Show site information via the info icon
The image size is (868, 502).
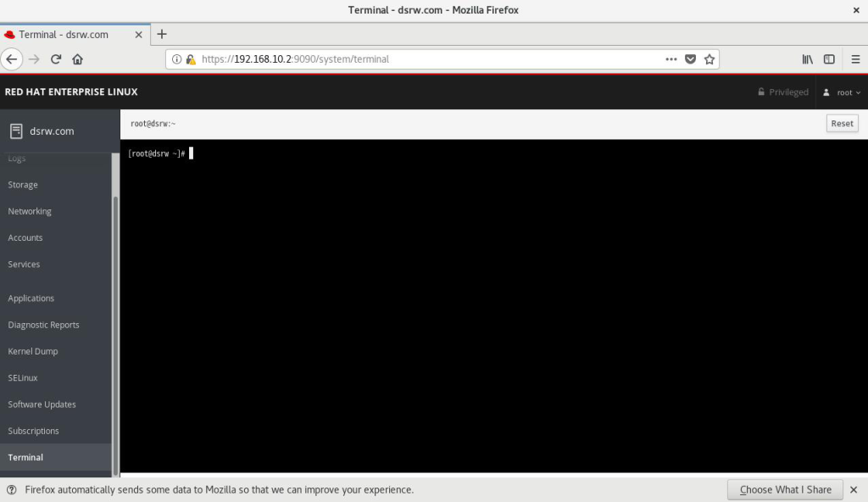coord(176,59)
